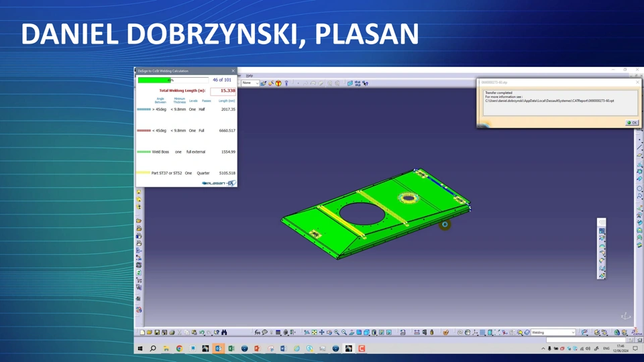Click the '46 of 101' progress counter
This screenshot has height=362, width=644.
[222, 80]
